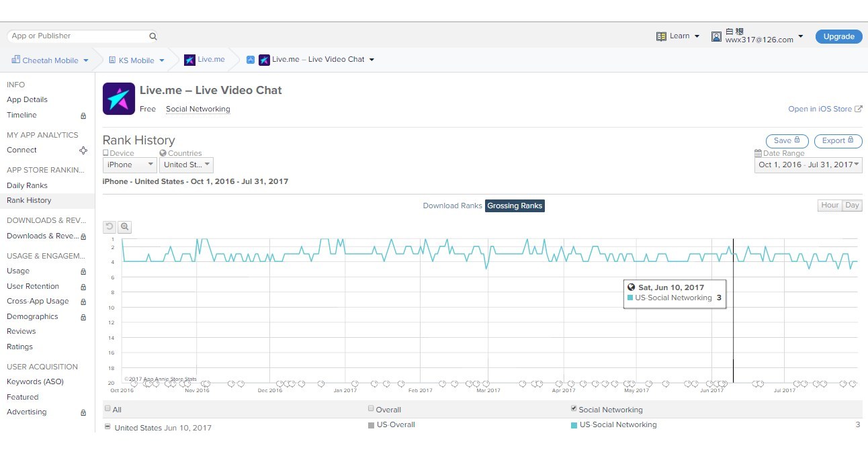Viewport: 868px width, 454px height.
Task: Open Daily Ranks in the sidebar
Action: 27,185
